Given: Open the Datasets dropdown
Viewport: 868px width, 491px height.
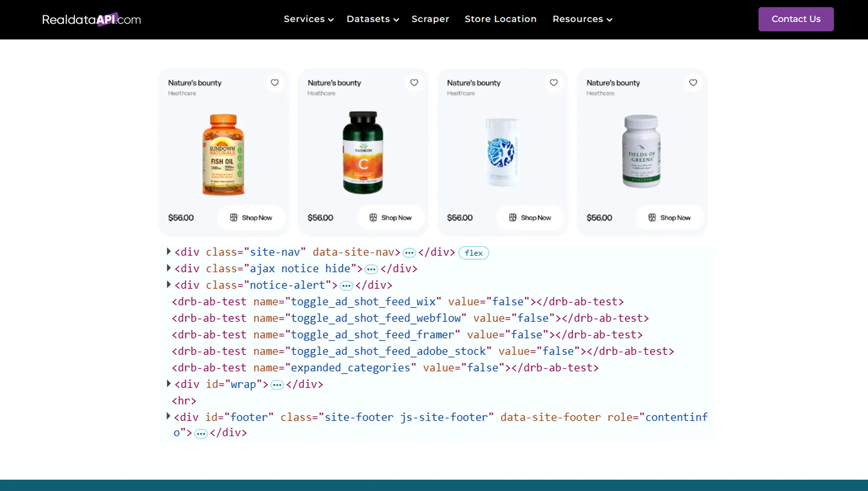Looking at the screenshot, I should coord(372,19).
